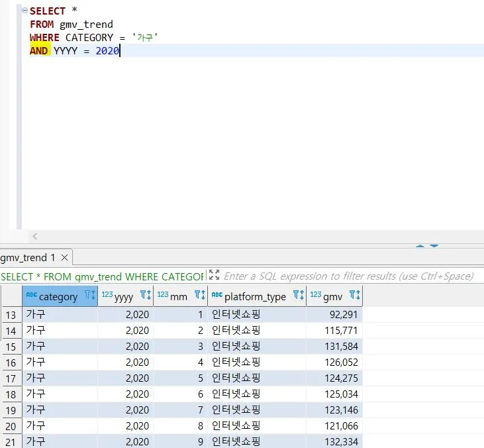This screenshot has width=484, height=448.
Task: Click gmv cell 125,034
Action: click(x=334, y=394)
